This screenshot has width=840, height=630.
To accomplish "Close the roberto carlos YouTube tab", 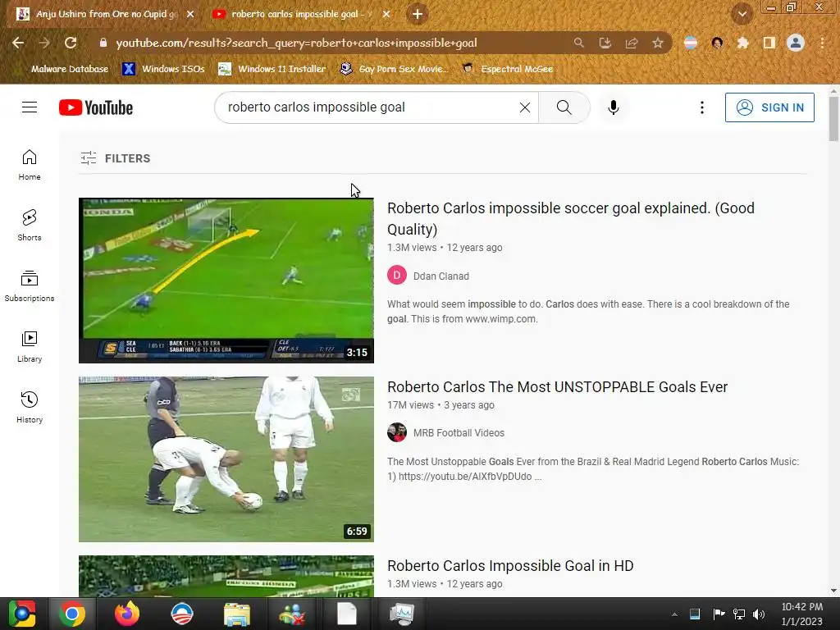I will (x=386, y=14).
